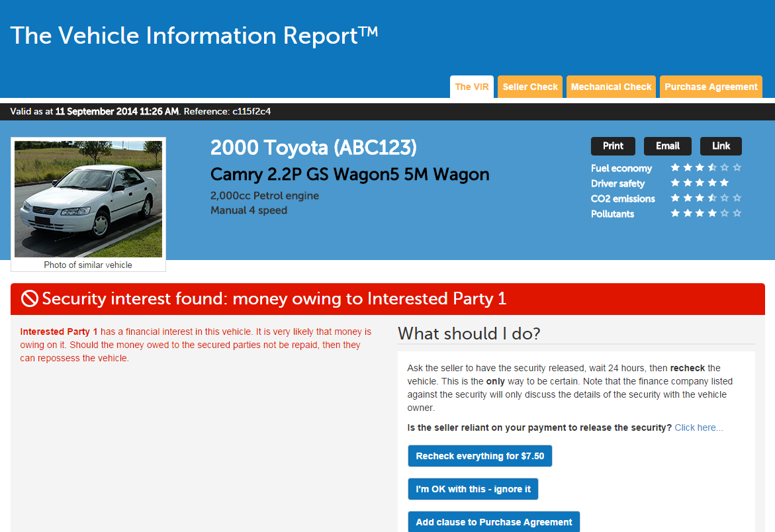Image resolution: width=775 pixels, height=532 pixels.
Task: Click the bold red Interested Party 1
Action: tap(59, 332)
